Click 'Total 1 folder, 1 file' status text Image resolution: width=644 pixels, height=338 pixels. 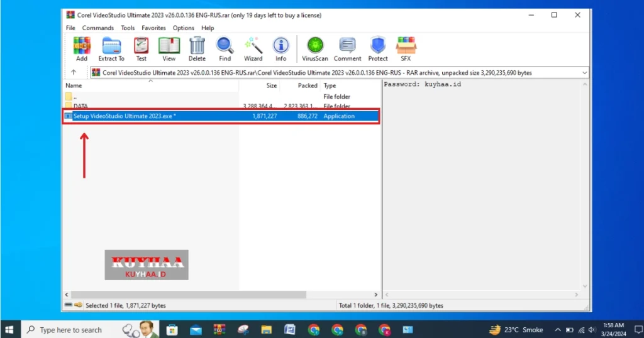click(391, 305)
